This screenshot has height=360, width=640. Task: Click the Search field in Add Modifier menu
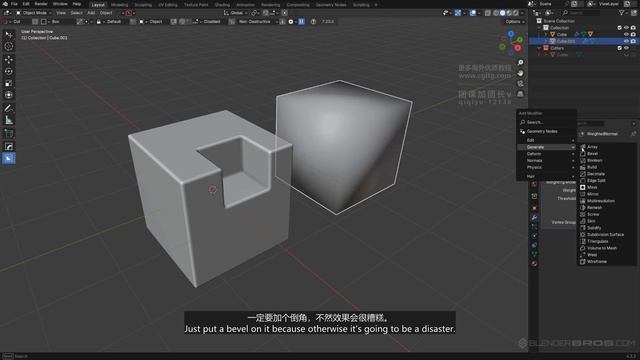pyautogui.click(x=547, y=122)
